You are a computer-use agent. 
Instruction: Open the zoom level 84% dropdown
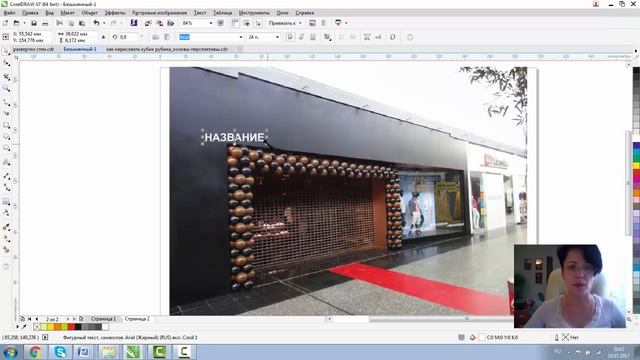point(211,23)
